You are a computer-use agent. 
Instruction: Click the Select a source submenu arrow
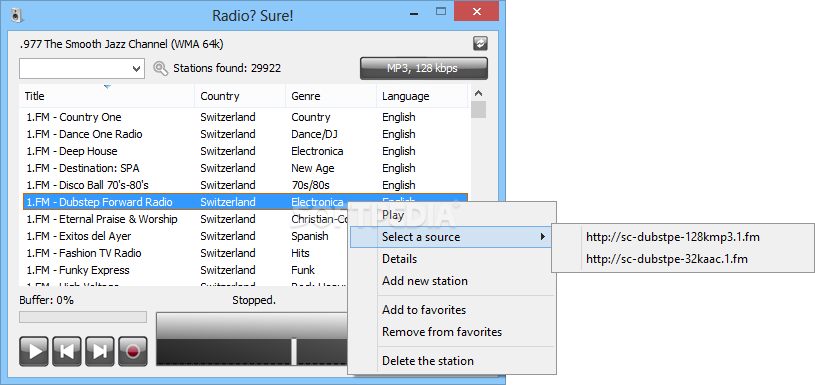(543, 237)
